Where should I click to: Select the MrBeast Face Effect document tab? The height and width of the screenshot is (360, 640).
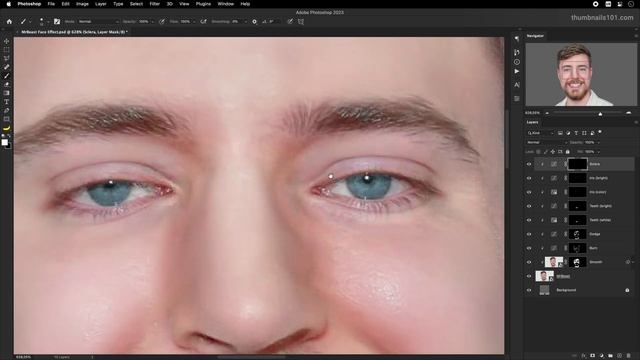click(x=74, y=32)
